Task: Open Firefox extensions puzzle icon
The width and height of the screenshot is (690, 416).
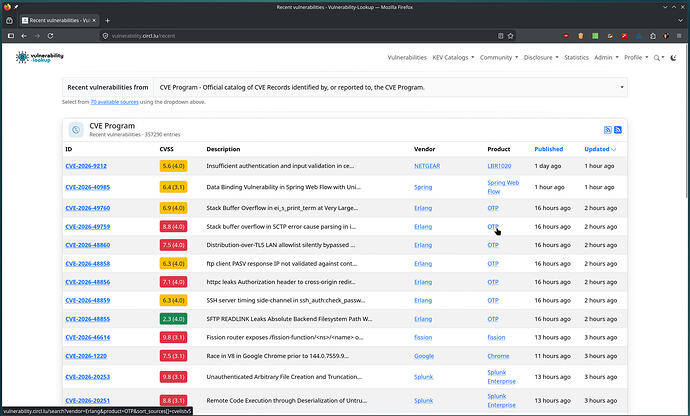Action: point(653,36)
